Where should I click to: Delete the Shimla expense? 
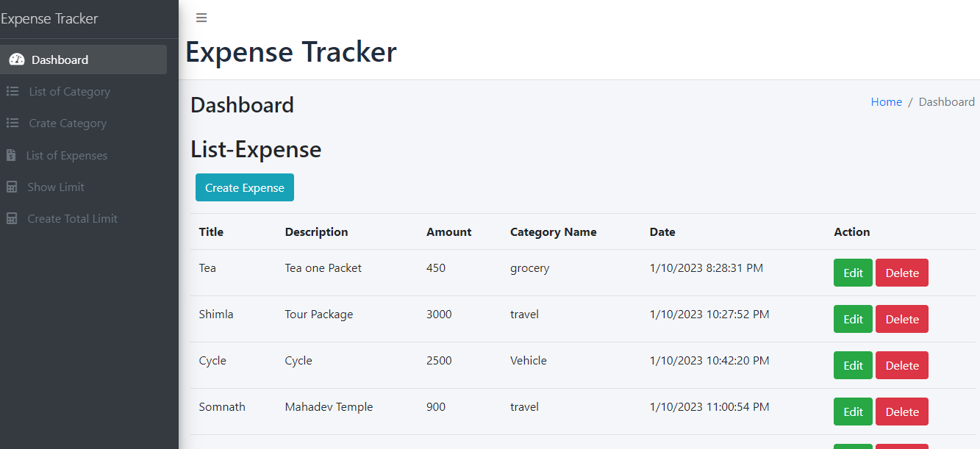click(x=901, y=318)
